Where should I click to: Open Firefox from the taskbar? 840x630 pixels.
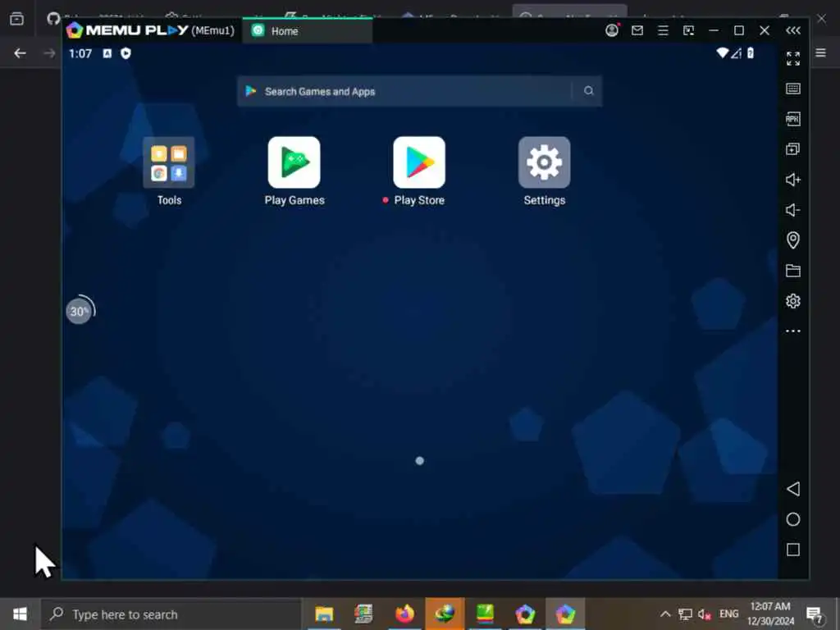[404, 614]
